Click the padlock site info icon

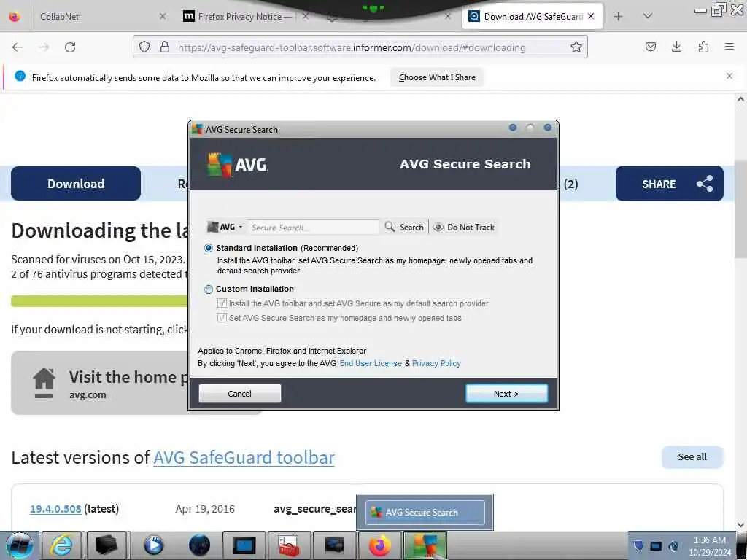point(165,47)
